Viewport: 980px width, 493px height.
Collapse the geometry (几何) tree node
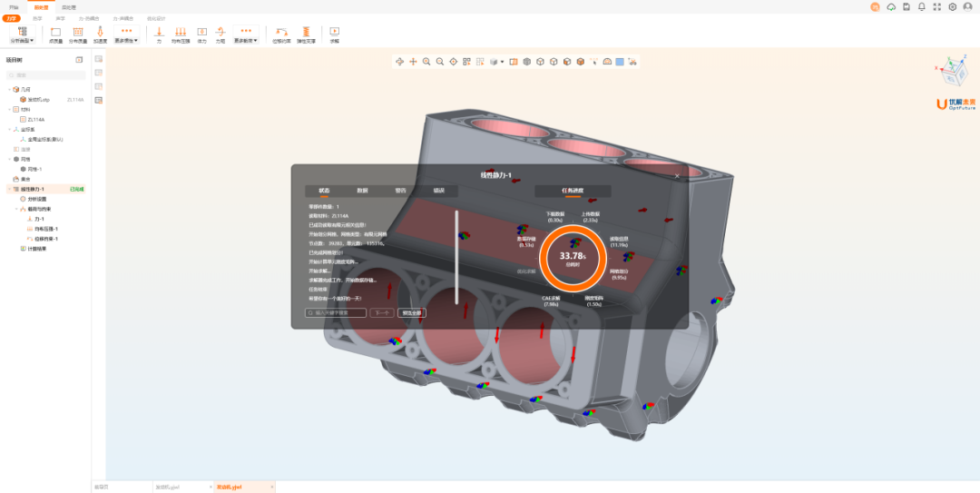[x=10, y=90]
